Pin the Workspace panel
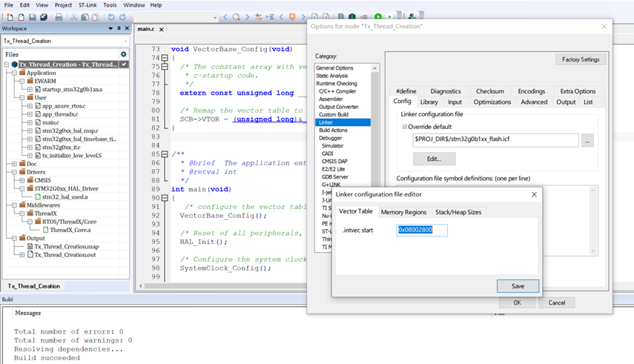This screenshot has width=634, height=364. 119,28
